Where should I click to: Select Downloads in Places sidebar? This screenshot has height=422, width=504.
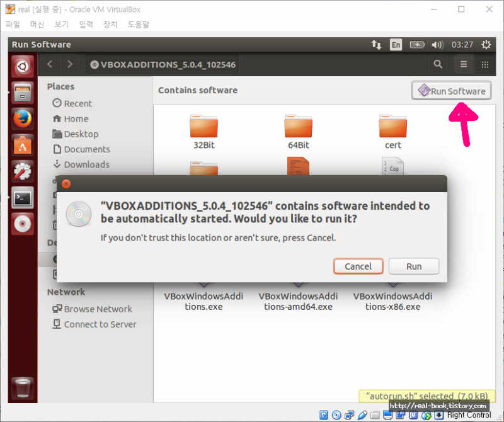pos(81,164)
